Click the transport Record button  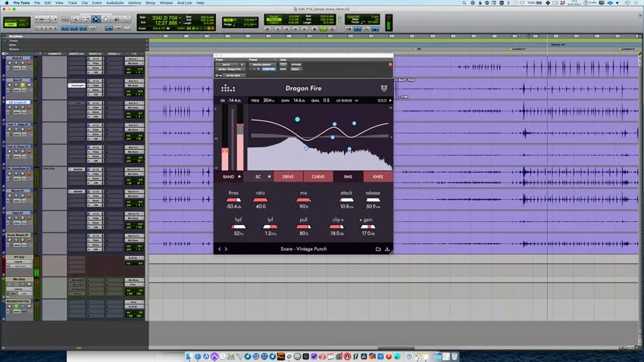click(333, 29)
